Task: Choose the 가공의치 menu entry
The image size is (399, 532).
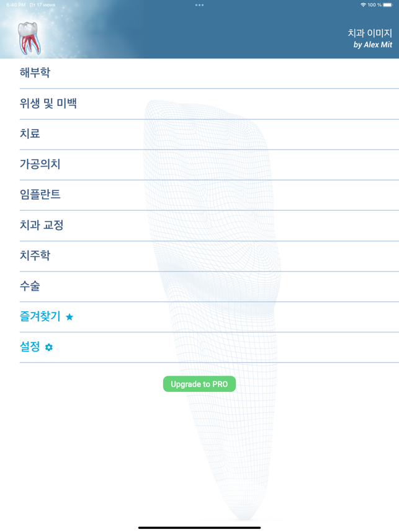Action: [x=40, y=164]
